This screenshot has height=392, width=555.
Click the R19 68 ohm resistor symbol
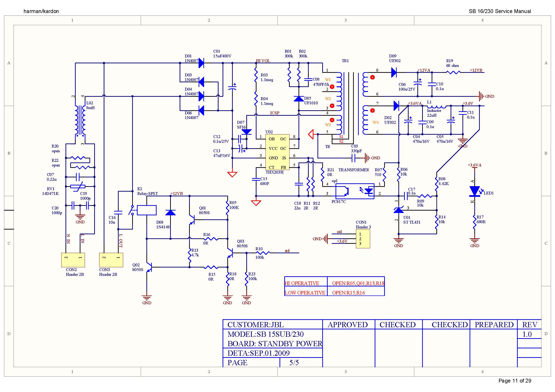(x=453, y=72)
